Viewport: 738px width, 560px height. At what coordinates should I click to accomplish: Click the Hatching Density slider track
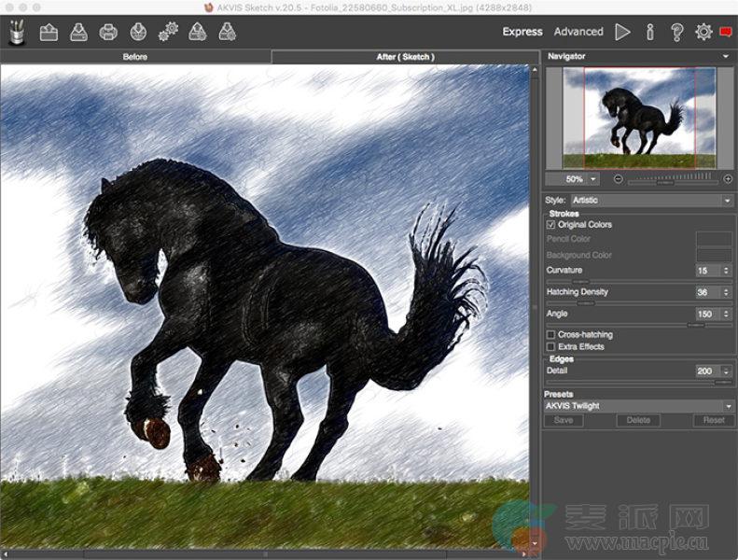coord(638,303)
